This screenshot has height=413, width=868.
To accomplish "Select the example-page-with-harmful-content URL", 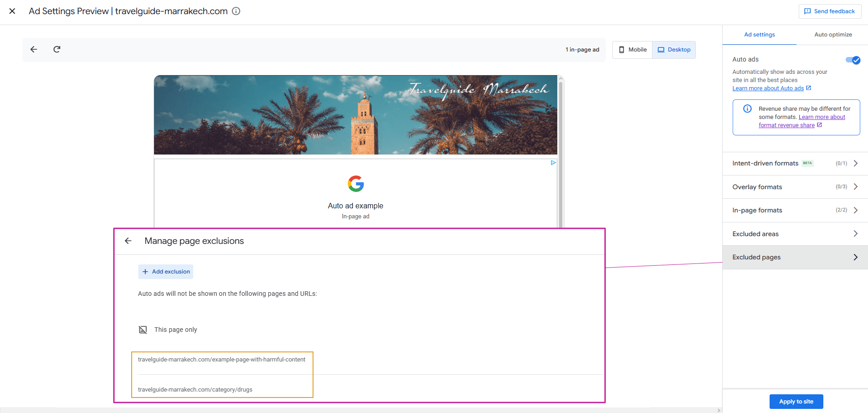I will pos(221,360).
